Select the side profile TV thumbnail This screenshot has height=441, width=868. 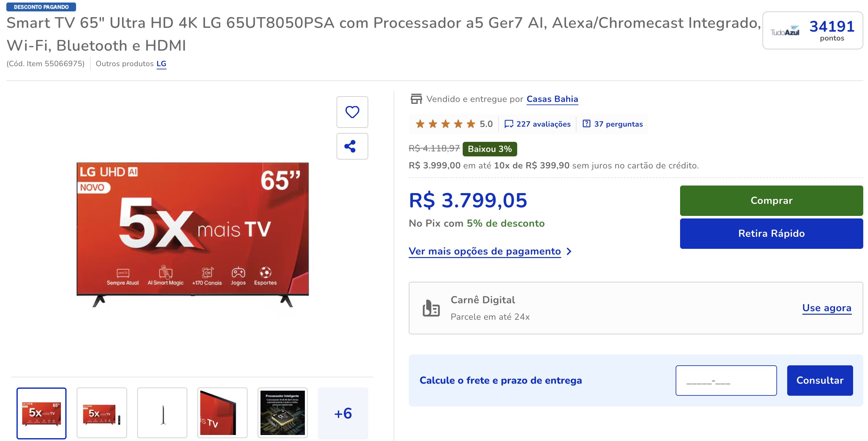pos(162,413)
